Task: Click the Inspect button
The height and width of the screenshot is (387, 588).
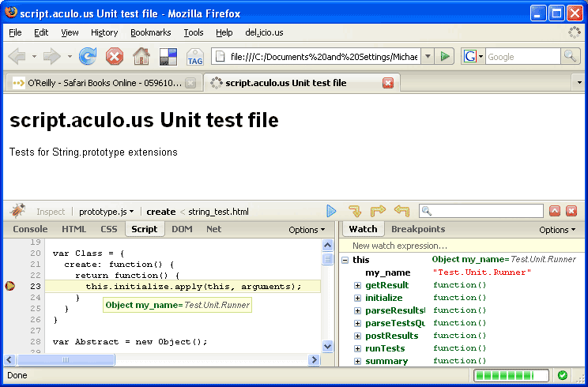Action: tap(51, 212)
